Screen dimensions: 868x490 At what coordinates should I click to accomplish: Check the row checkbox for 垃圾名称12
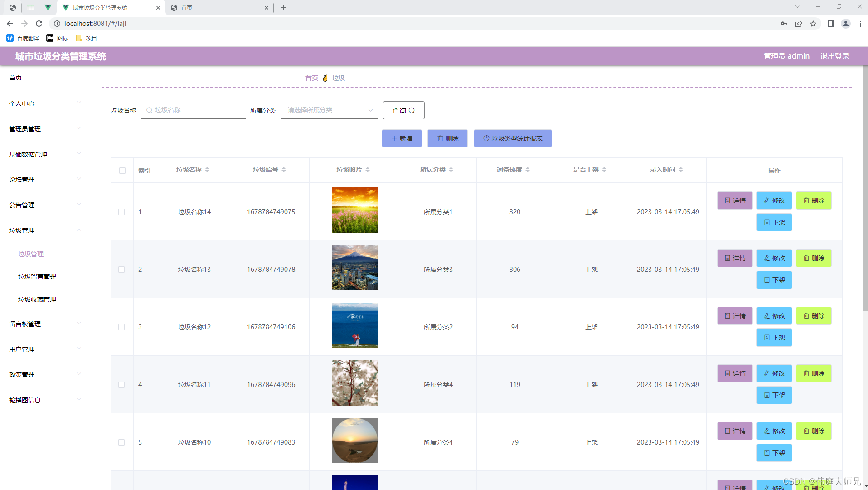pos(121,327)
